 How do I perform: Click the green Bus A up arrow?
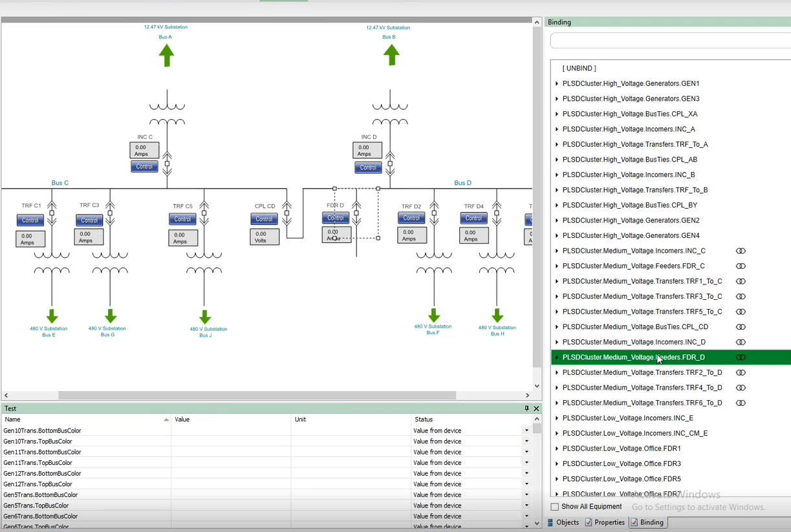(166, 56)
